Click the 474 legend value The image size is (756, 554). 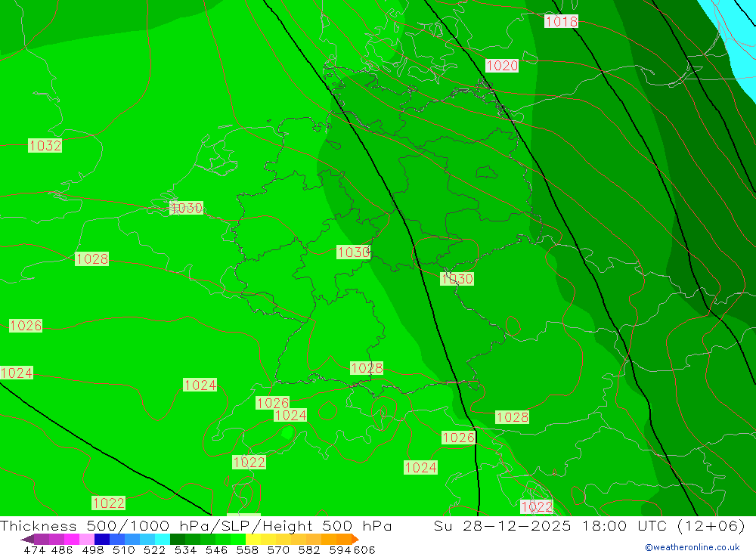point(34,549)
